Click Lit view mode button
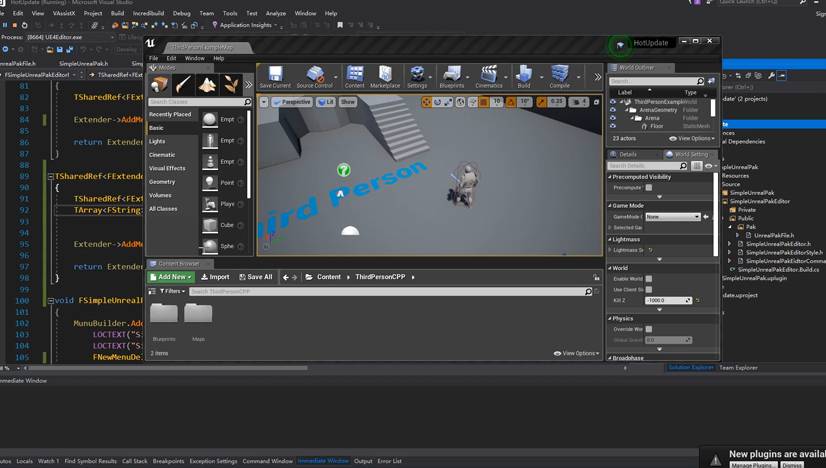Image resolution: width=826 pixels, height=468 pixels. click(x=326, y=102)
